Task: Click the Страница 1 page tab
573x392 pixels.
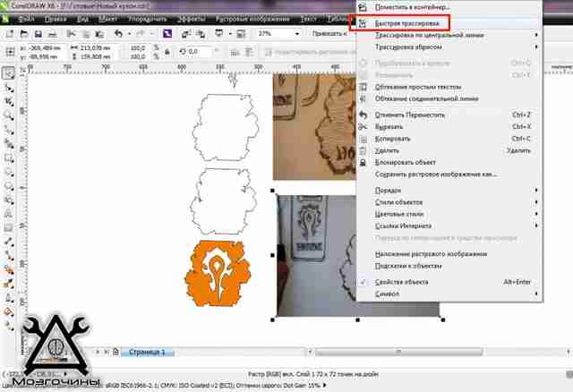Action: [x=147, y=353]
